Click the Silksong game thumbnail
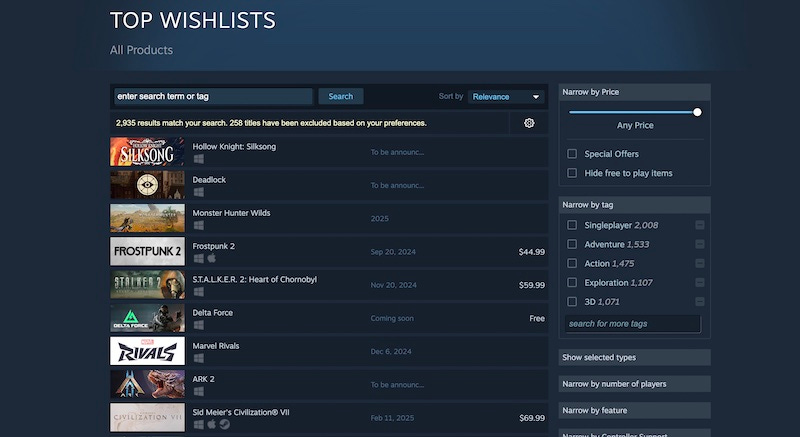Image resolution: width=800 pixels, height=437 pixels. 147,151
